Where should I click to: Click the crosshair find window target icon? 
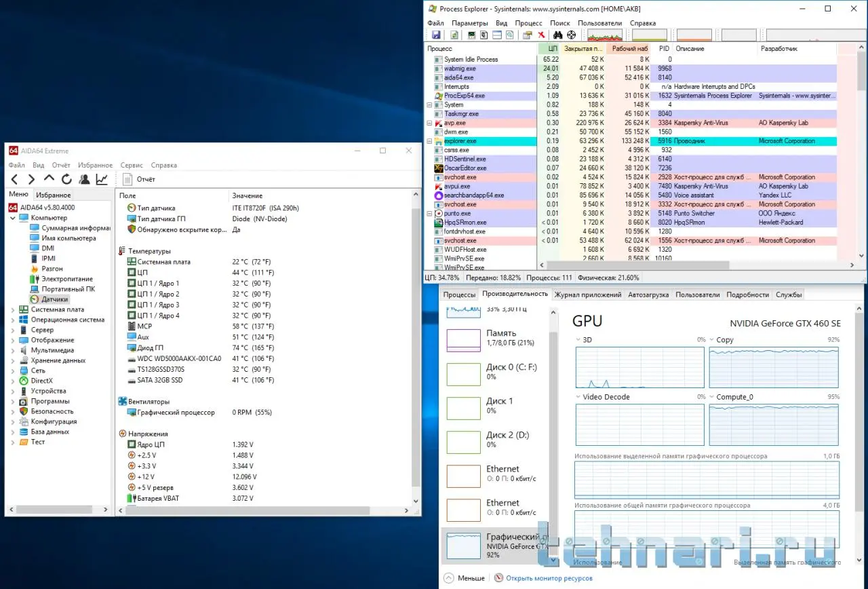(x=572, y=35)
